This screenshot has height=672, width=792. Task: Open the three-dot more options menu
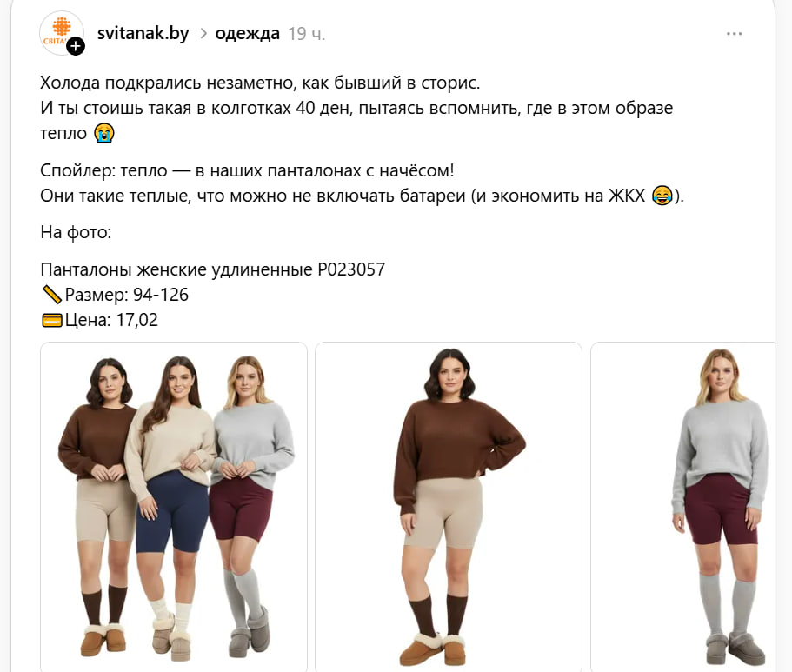coord(735,34)
